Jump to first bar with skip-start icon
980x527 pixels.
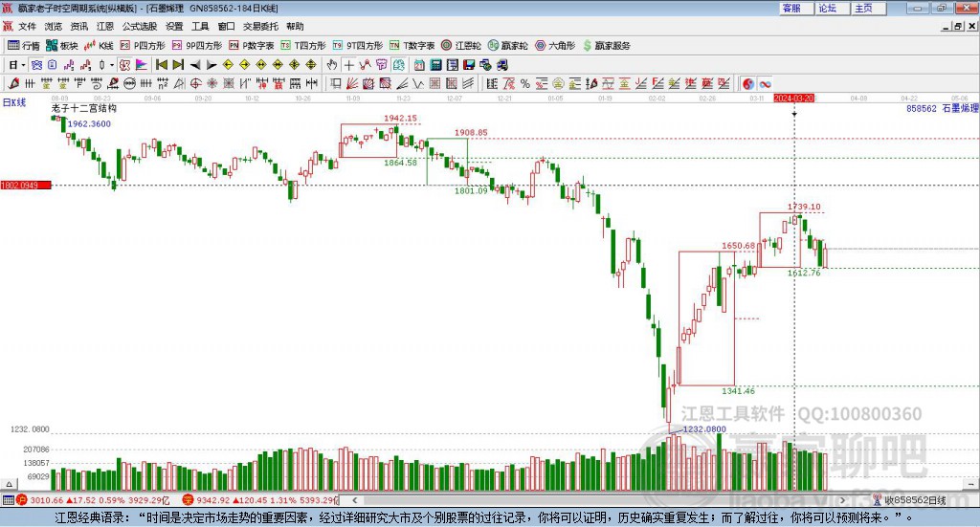(x=162, y=65)
